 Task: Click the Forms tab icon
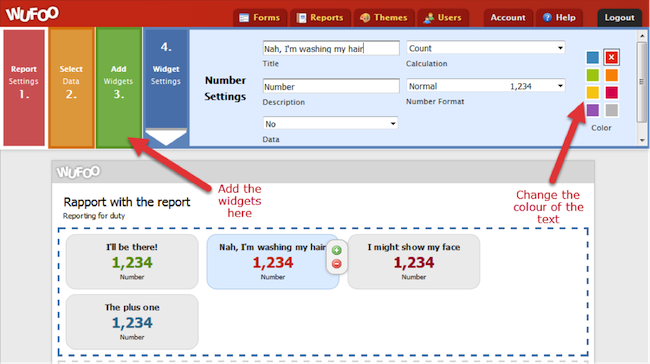[x=244, y=18]
